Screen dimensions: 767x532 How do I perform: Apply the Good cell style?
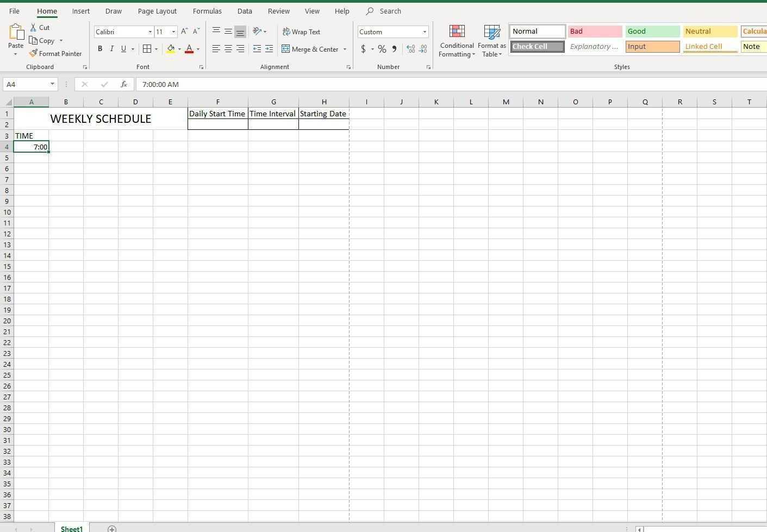[x=652, y=32]
